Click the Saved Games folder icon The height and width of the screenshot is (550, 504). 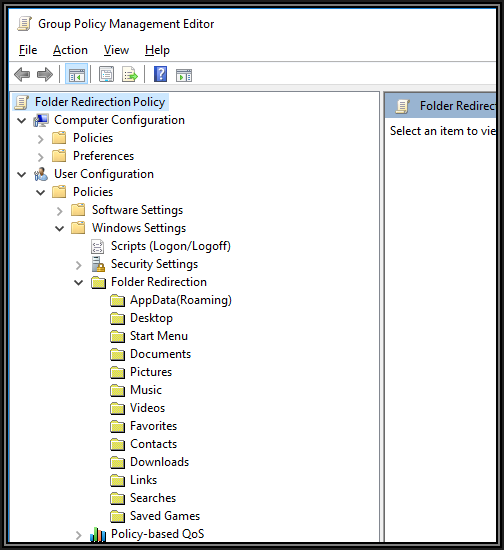117,517
